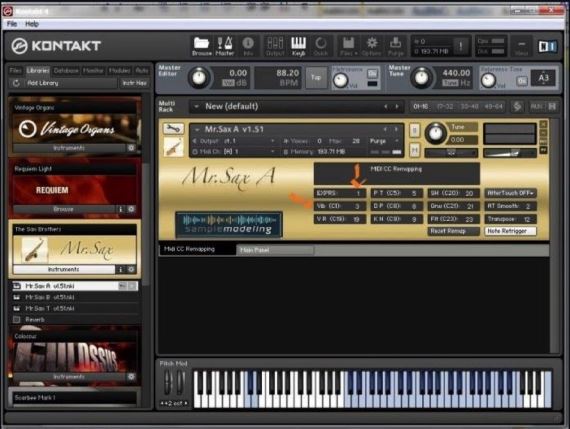The image size is (570, 429).
Task: Click Browse button under Requiem Light
Action: (x=64, y=209)
